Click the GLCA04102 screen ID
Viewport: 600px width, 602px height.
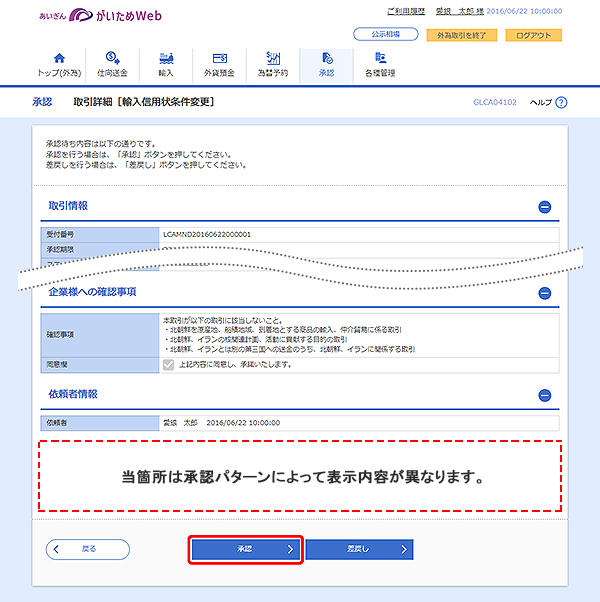(495, 102)
